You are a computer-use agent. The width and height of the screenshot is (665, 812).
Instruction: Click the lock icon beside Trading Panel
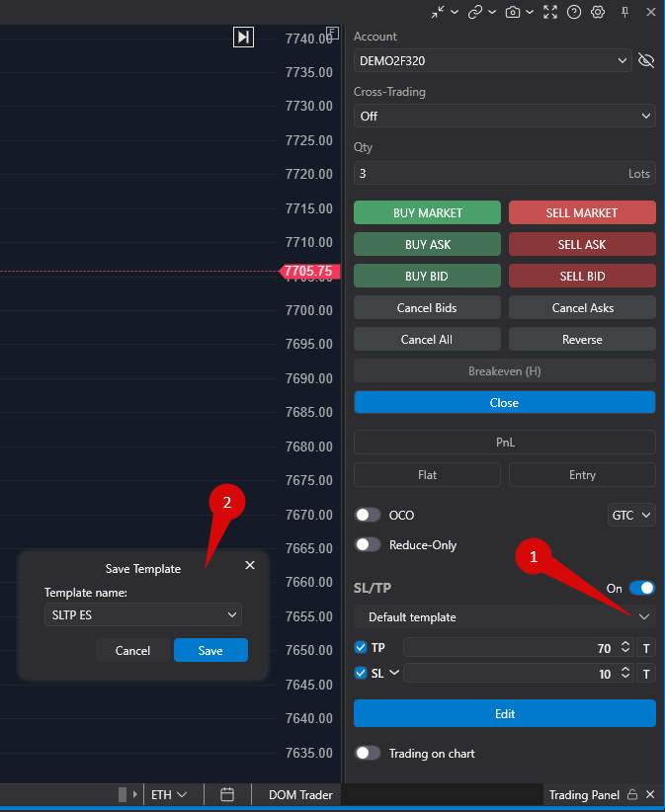(x=632, y=794)
